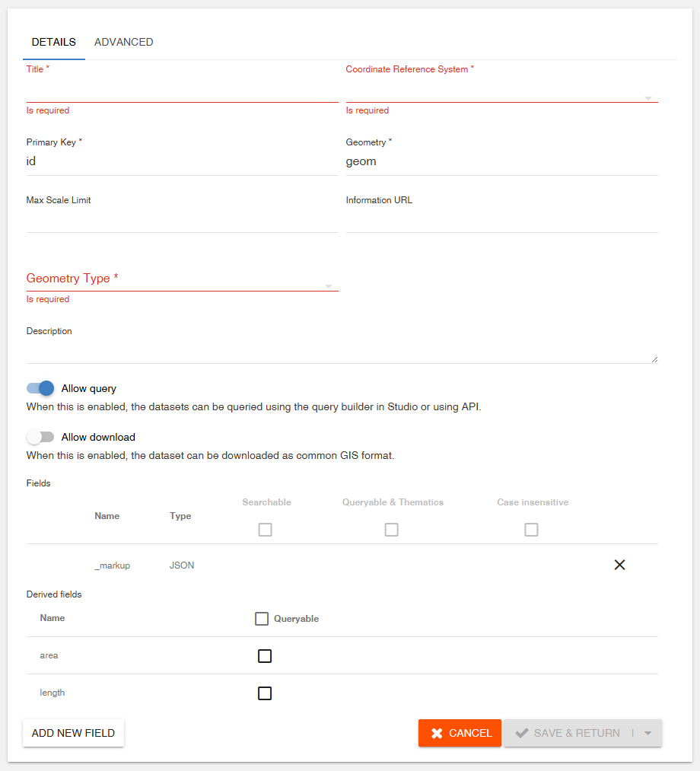Enable Queryable for all derived fields
Viewport: 700px width, 771px height.
click(x=262, y=618)
